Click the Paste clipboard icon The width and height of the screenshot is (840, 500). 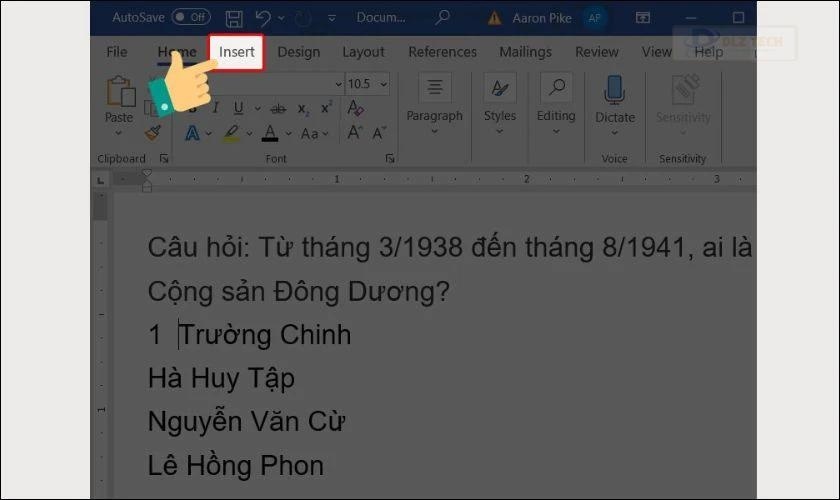click(x=121, y=91)
